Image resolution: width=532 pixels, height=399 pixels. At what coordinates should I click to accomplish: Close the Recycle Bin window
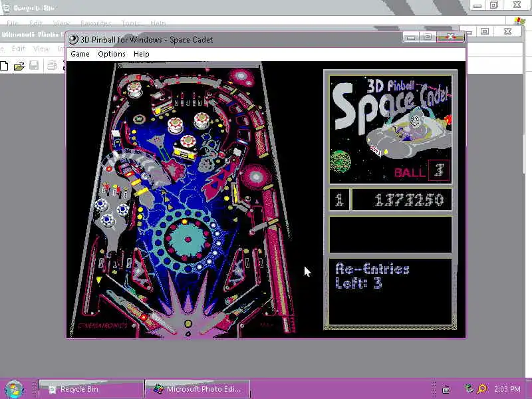point(517,5)
